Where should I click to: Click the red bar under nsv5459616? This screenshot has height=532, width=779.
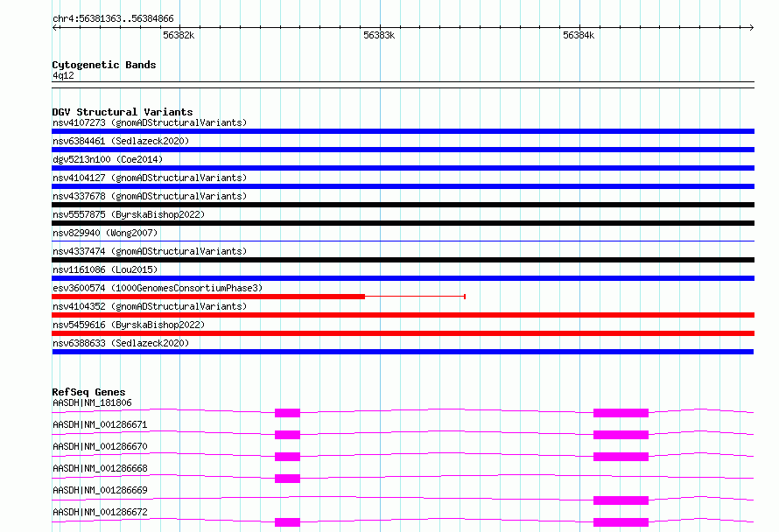[x=403, y=333]
